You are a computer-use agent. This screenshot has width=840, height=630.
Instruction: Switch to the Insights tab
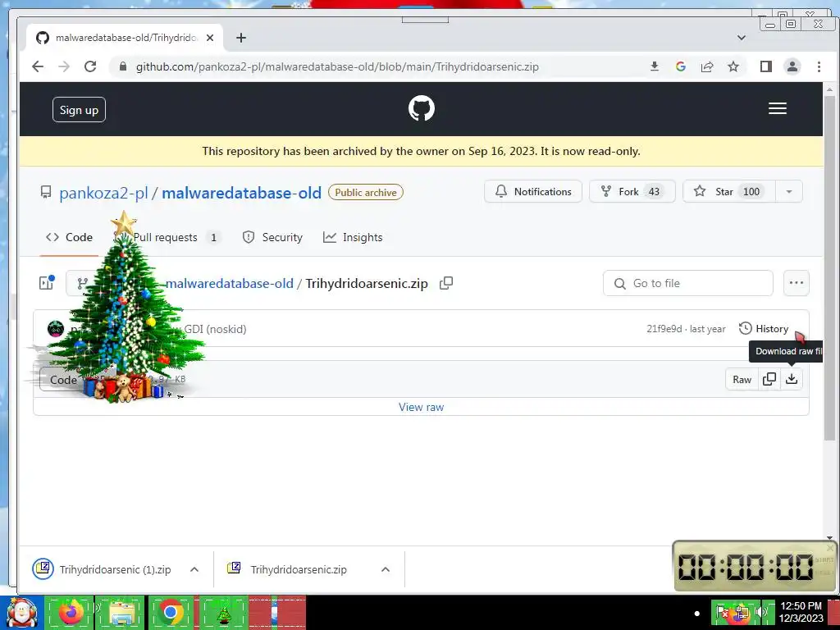(x=353, y=237)
